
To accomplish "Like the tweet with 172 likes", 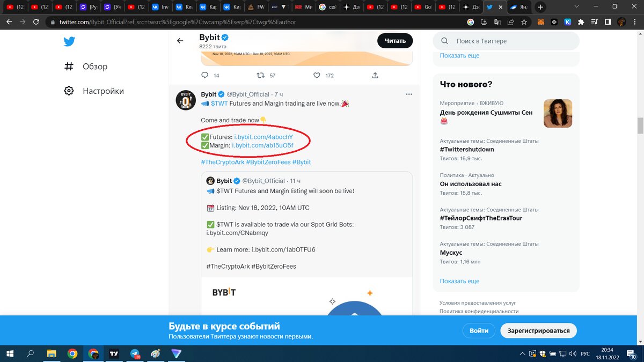I will click(317, 76).
